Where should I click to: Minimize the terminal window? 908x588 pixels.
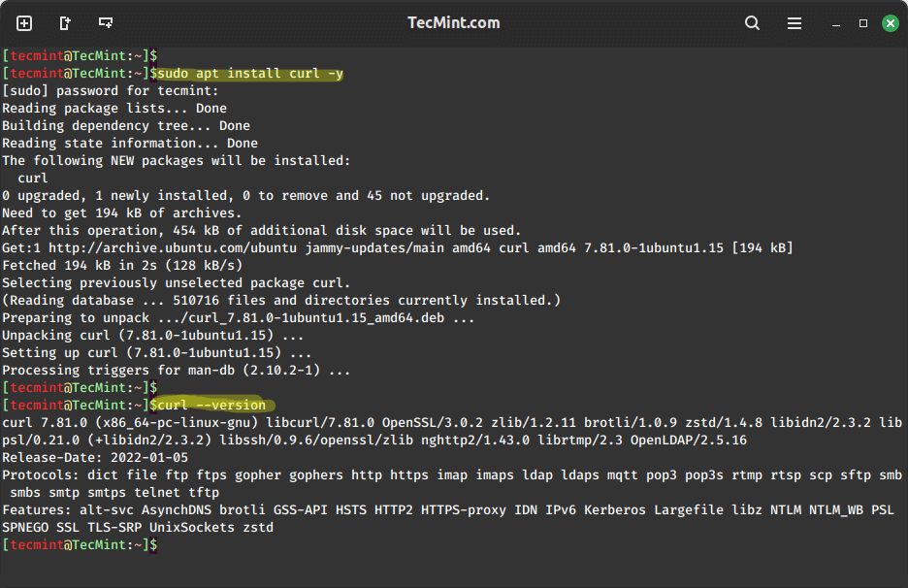834,22
